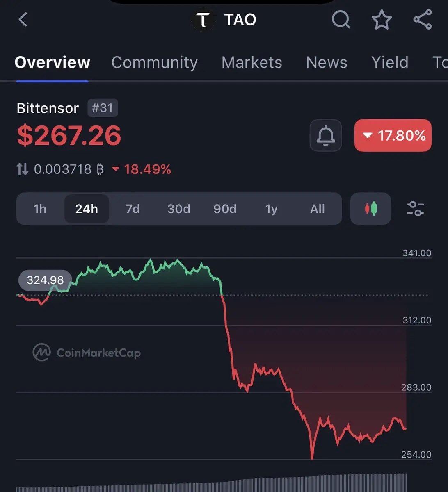Screen dimensions: 448x492
Task: Select the 7d chart range
Action: coord(133,209)
